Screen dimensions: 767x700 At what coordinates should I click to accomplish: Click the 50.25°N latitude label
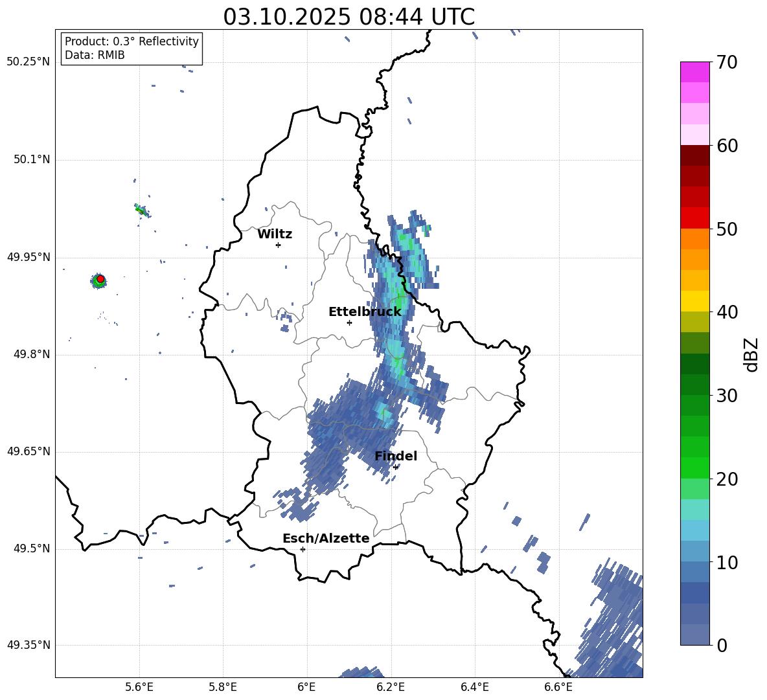[29, 62]
